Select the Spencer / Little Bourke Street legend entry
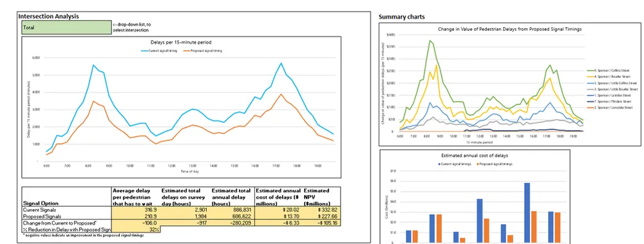Screen dimensions: 644x244 pos(613,89)
